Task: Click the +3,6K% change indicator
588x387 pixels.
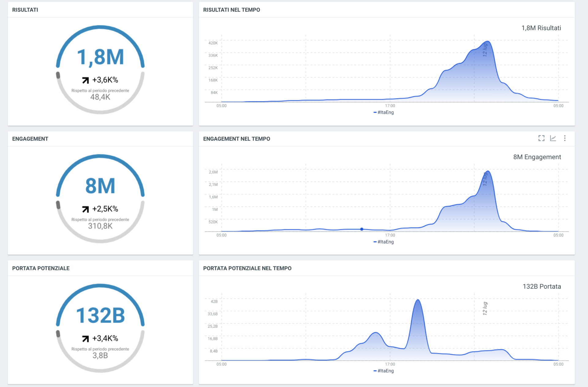Action: point(105,80)
